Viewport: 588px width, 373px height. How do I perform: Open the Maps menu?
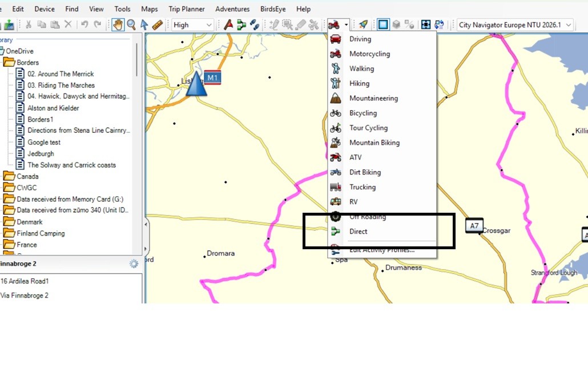click(x=149, y=9)
